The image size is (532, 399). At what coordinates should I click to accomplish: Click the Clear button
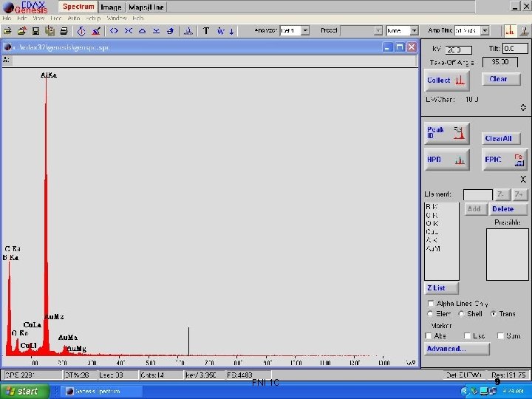pyautogui.click(x=501, y=79)
